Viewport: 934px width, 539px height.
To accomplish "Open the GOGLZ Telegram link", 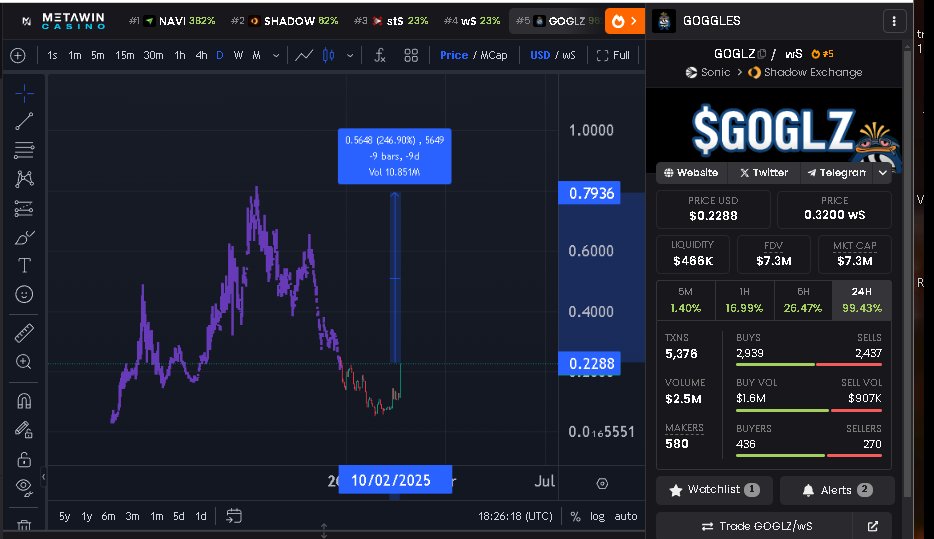I will click(836, 173).
